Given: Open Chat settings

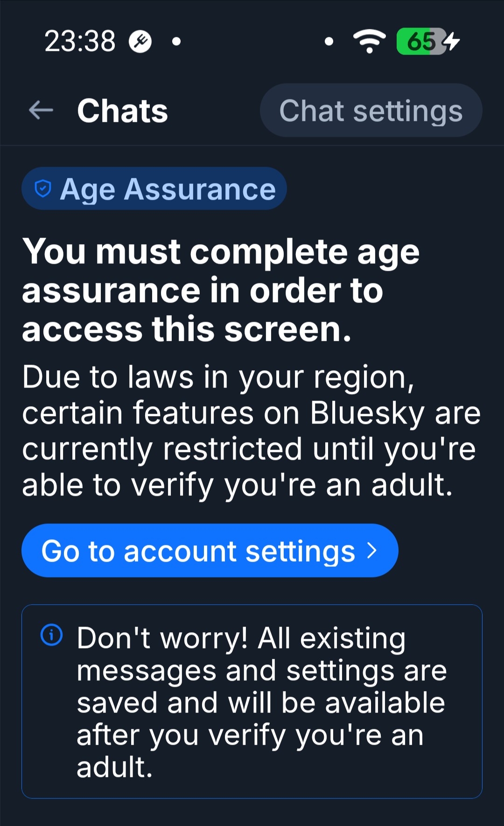Looking at the screenshot, I should (x=371, y=111).
